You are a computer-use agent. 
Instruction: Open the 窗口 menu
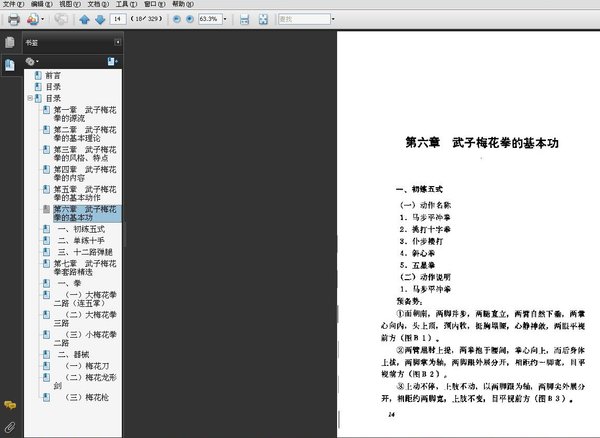155,4
